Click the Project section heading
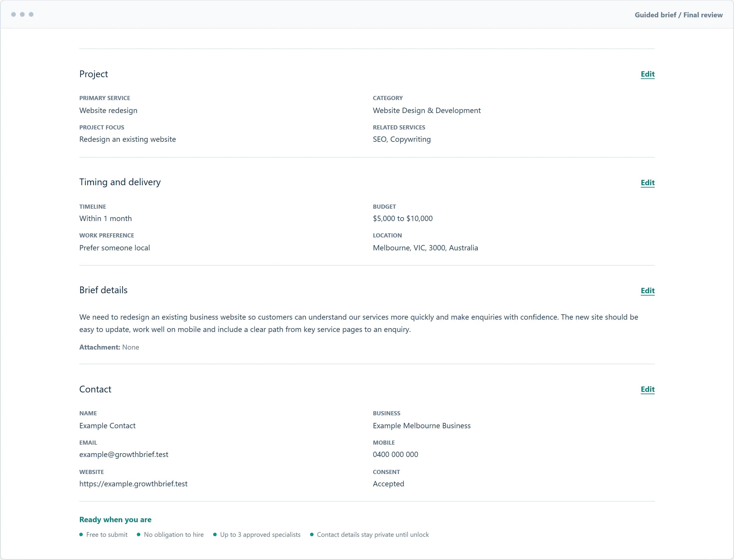 tap(94, 74)
